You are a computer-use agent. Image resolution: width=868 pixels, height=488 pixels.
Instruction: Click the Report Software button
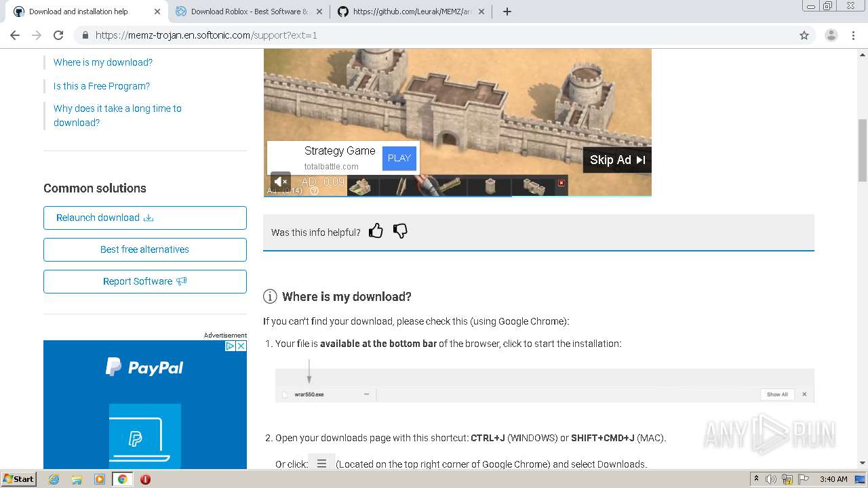145,281
